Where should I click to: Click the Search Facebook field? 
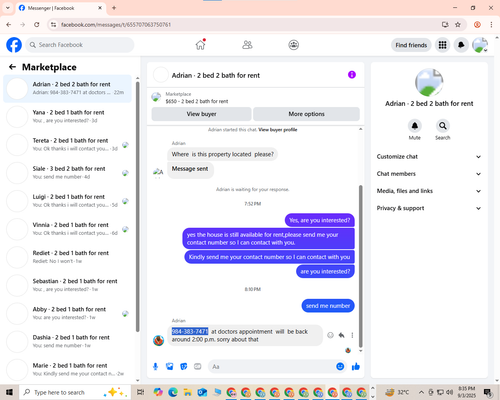click(x=80, y=45)
